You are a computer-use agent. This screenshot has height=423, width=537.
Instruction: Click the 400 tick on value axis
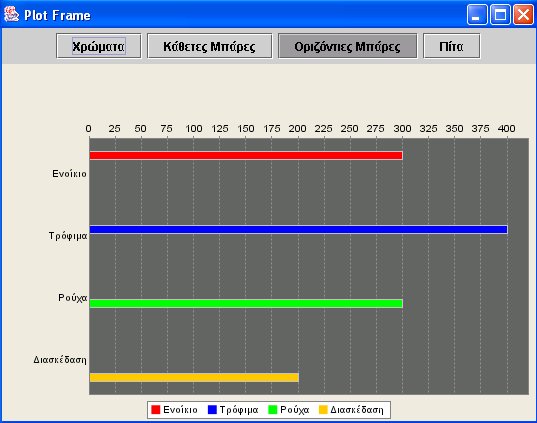[x=507, y=128]
